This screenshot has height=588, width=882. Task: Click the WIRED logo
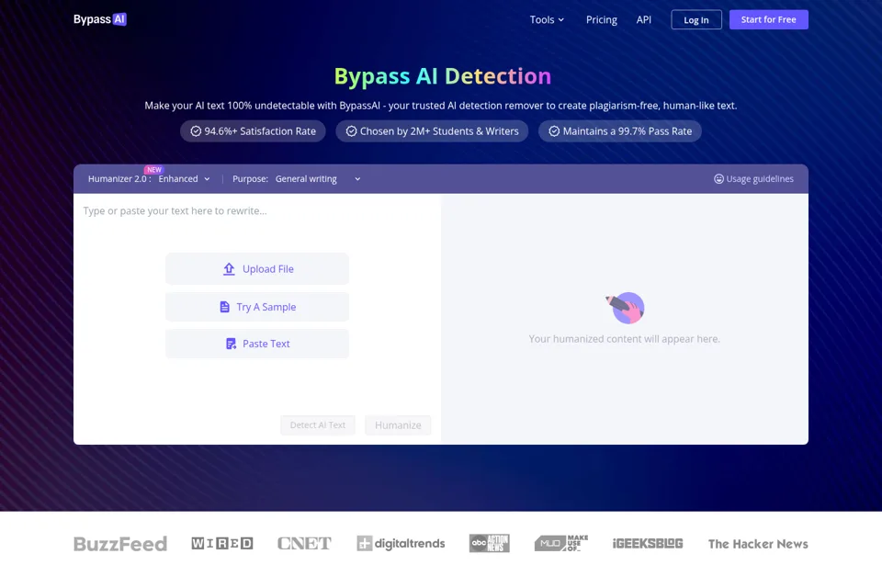click(x=222, y=543)
